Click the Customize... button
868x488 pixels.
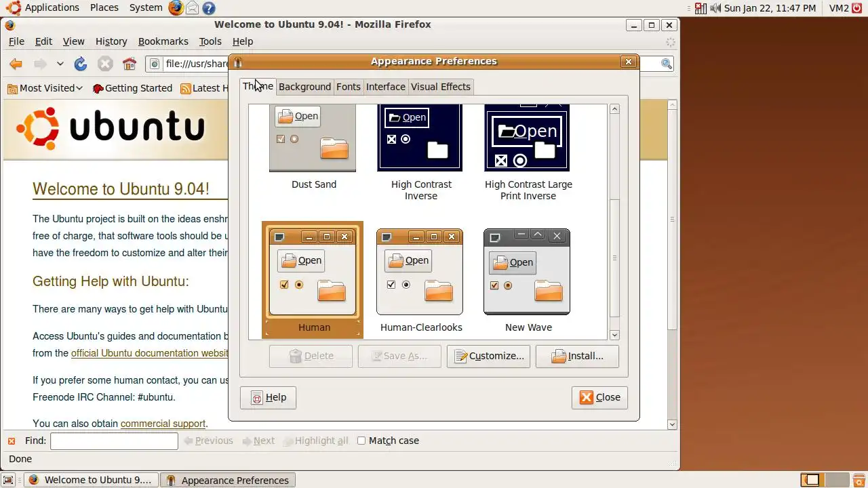[488, 356]
